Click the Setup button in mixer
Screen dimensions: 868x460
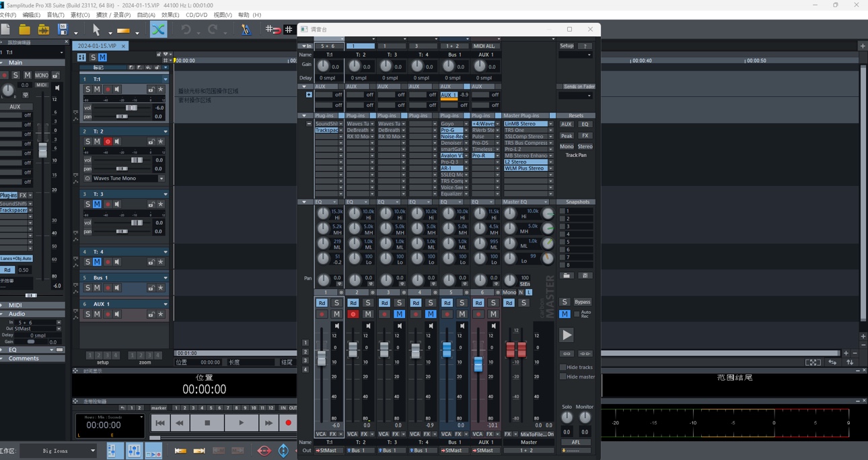(x=567, y=46)
